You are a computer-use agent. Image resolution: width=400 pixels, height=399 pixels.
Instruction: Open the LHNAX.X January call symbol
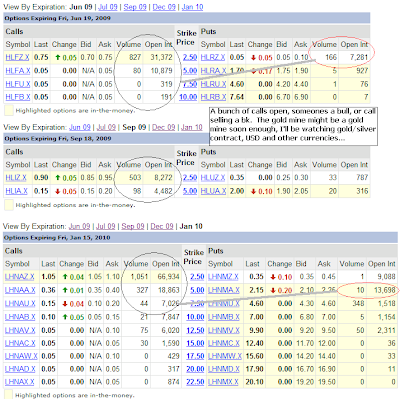19,382
